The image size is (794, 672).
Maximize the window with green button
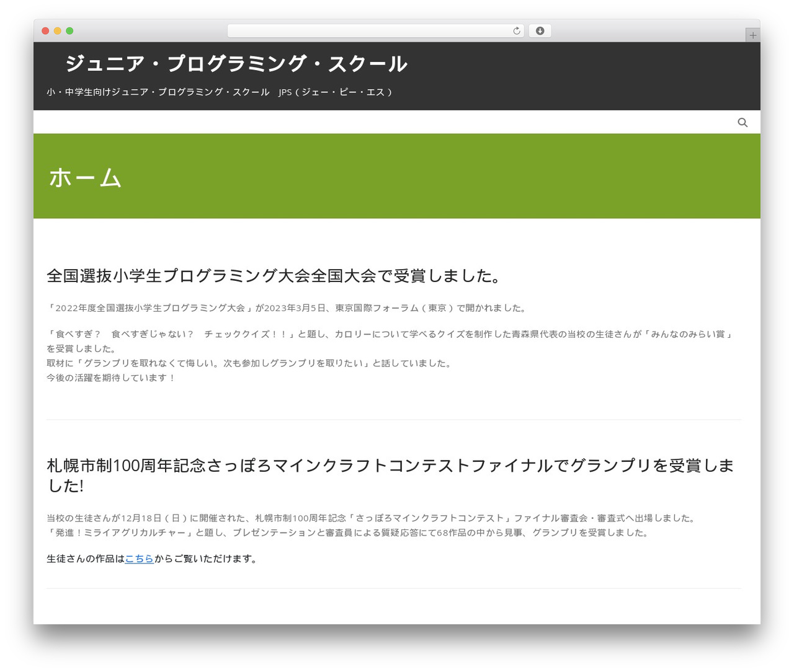click(69, 31)
